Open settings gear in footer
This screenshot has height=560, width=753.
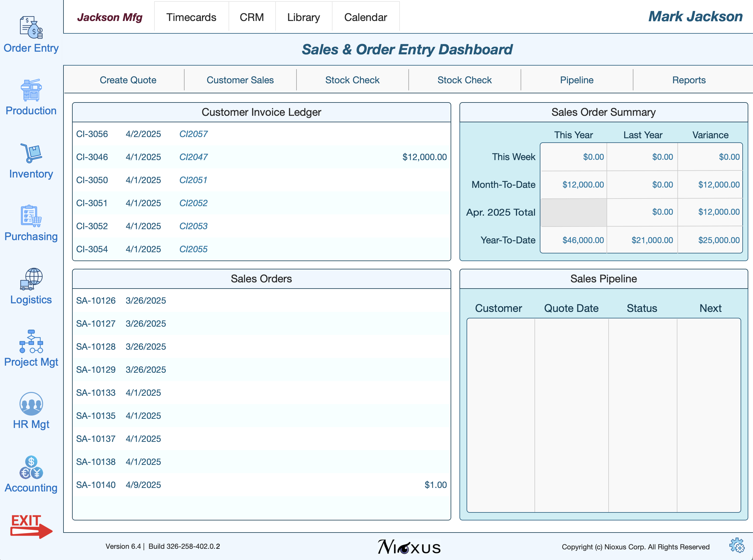[x=736, y=546]
